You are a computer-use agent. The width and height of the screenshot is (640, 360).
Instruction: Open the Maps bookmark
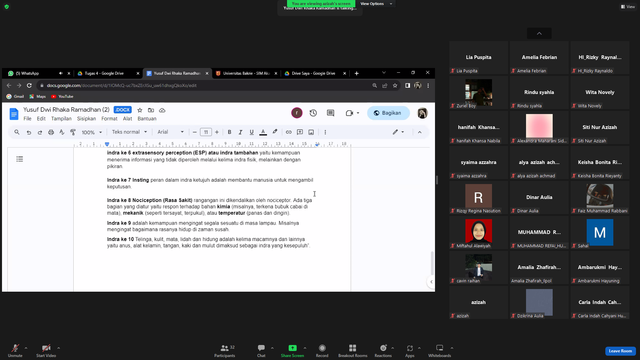point(38,97)
